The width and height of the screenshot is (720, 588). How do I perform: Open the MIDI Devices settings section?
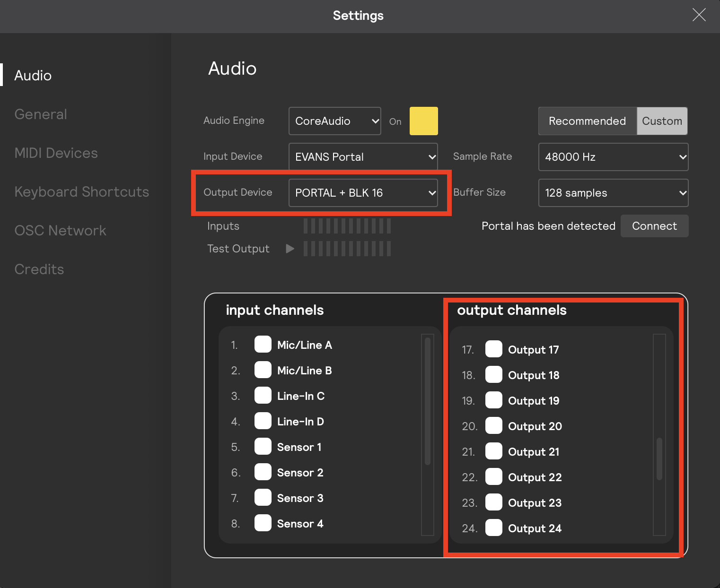pyautogui.click(x=56, y=153)
